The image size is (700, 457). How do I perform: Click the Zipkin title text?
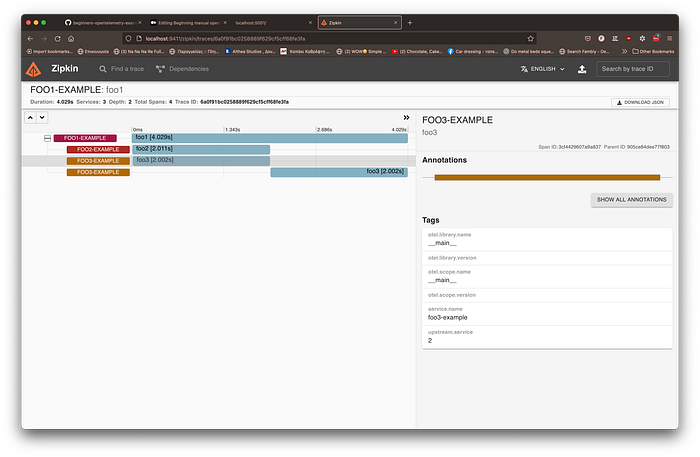tap(65, 68)
